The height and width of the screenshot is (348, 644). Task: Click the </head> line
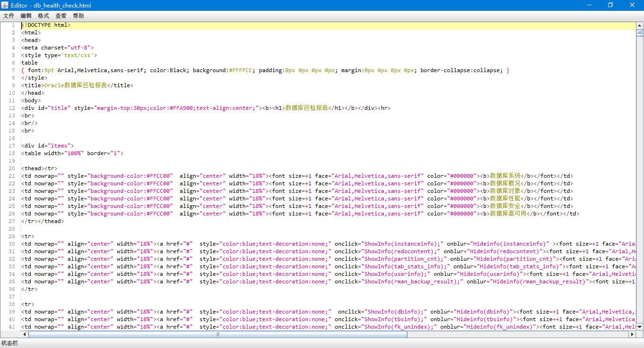tap(33, 93)
